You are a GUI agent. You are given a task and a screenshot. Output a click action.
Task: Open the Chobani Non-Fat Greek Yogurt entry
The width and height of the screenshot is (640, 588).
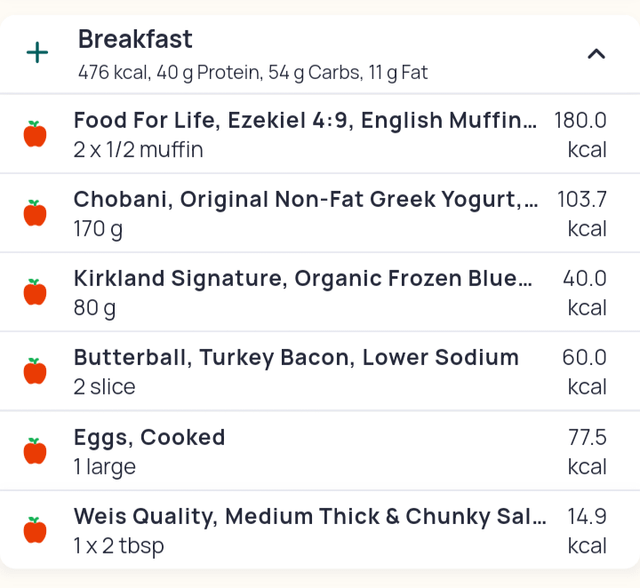coord(320,213)
